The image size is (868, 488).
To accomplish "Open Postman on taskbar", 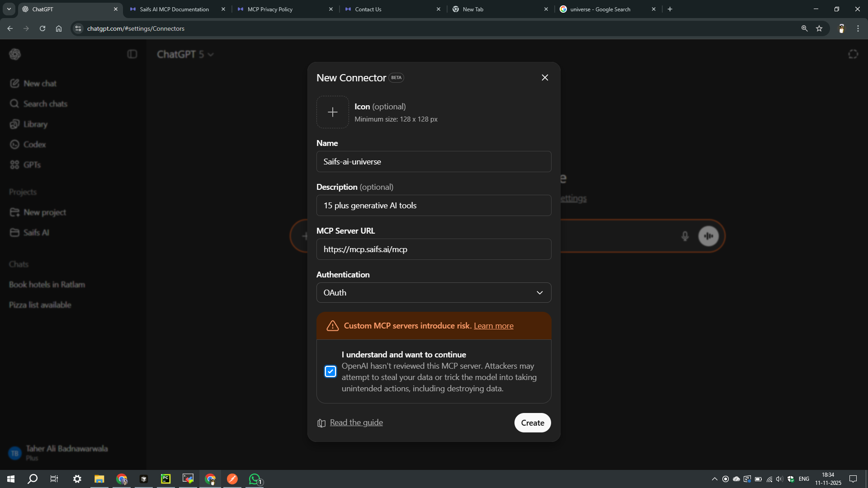I will (232, 479).
